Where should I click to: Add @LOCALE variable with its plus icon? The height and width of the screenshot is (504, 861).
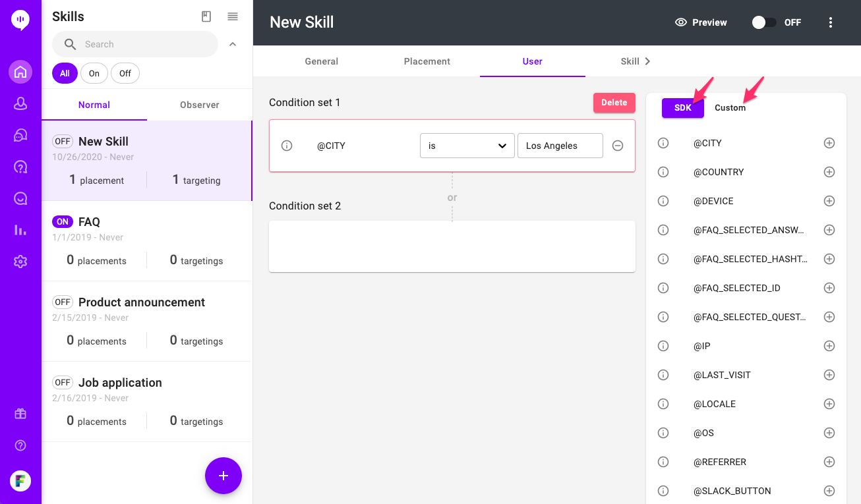click(x=829, y=404)
